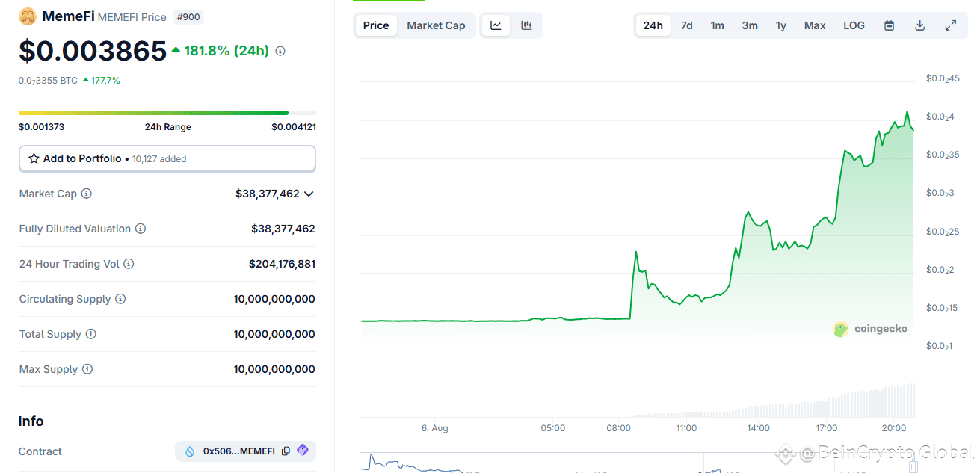Click the 24h Range progress bar
The height and width of the screenshot is (473, 980).
click(x=167, y=113)
